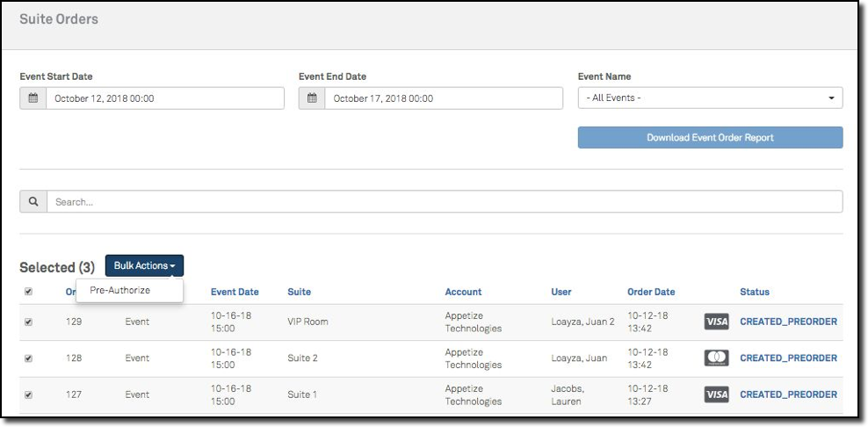Viewport: 868px width, 427px height.
Task: Collapse the Bulk Actions dropdown
Action: coord(144,266)
